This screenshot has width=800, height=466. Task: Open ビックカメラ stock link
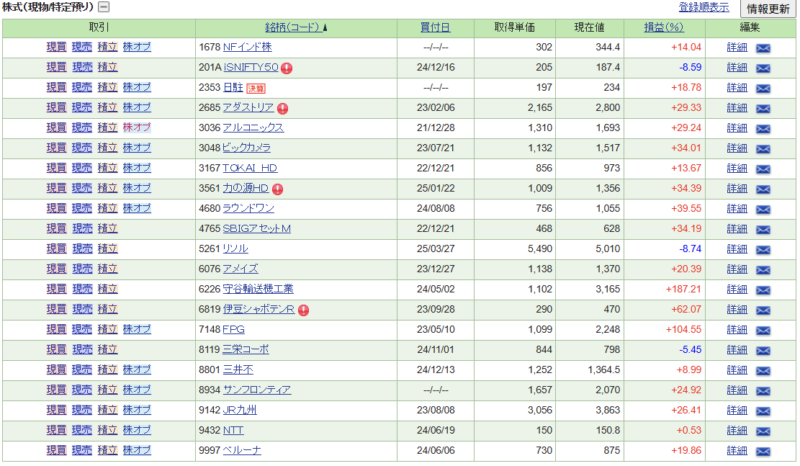pyautogui.click(x=246, y=148)
